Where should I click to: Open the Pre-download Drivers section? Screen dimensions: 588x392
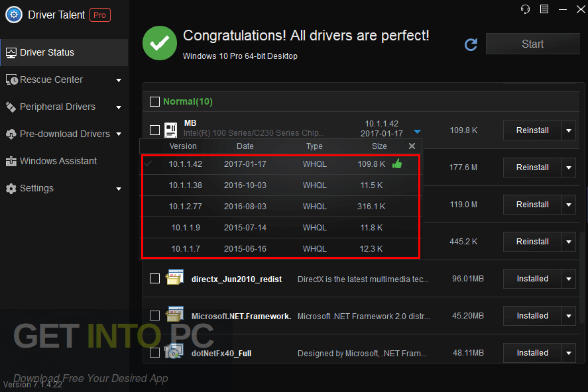click(x=64, y=134)
